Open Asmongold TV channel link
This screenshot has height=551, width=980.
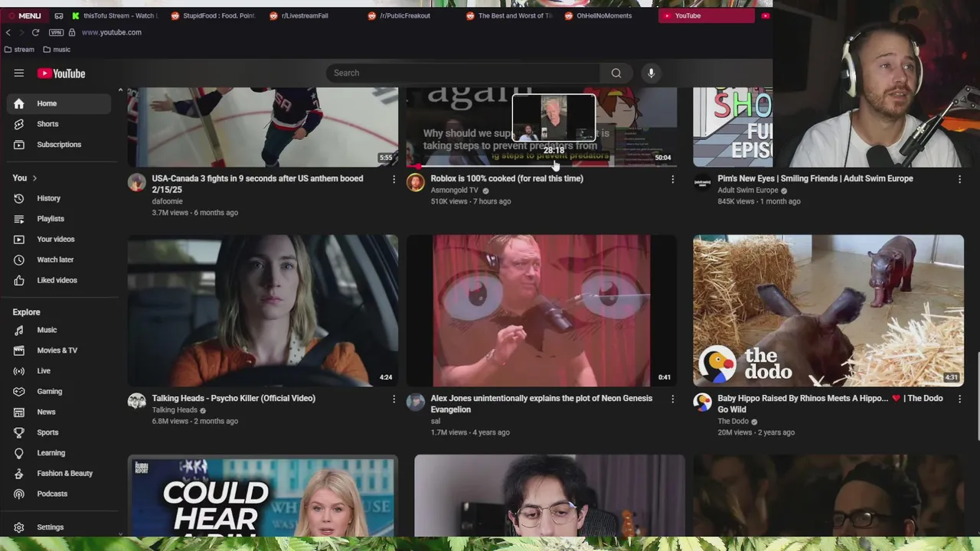pyautogui.click(x=454, y=190)
